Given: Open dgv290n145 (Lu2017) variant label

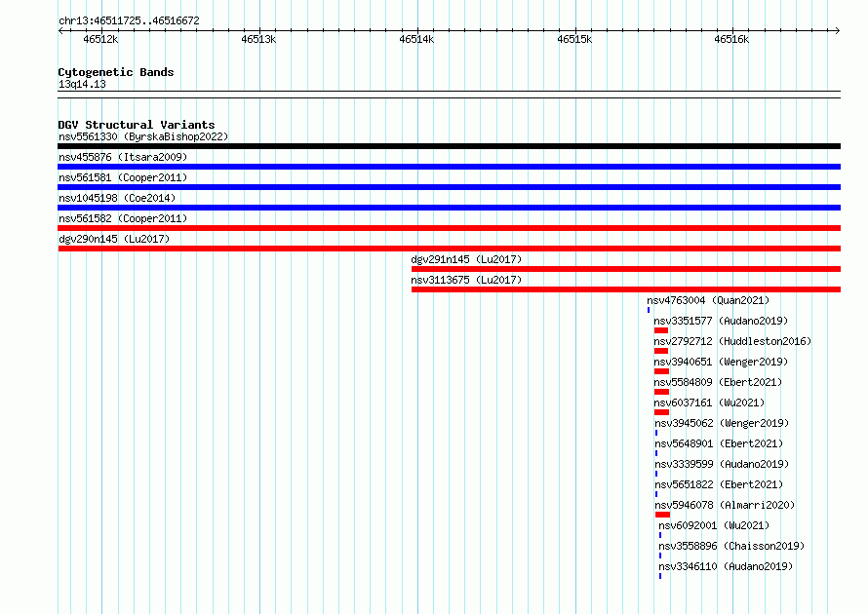Looking at the screenshot, I should click(x=114, y=239).
